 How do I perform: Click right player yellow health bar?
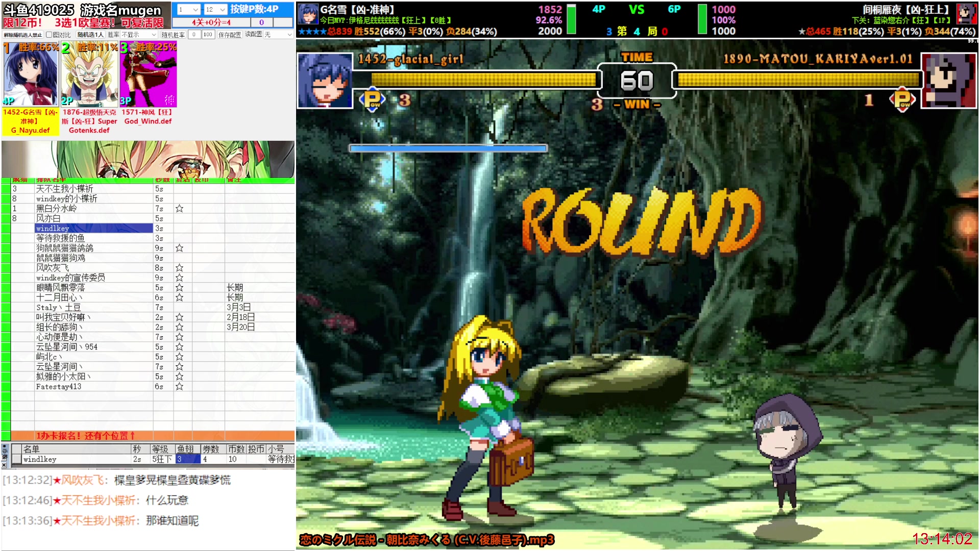pyautogui.click(x=798, y=80)
